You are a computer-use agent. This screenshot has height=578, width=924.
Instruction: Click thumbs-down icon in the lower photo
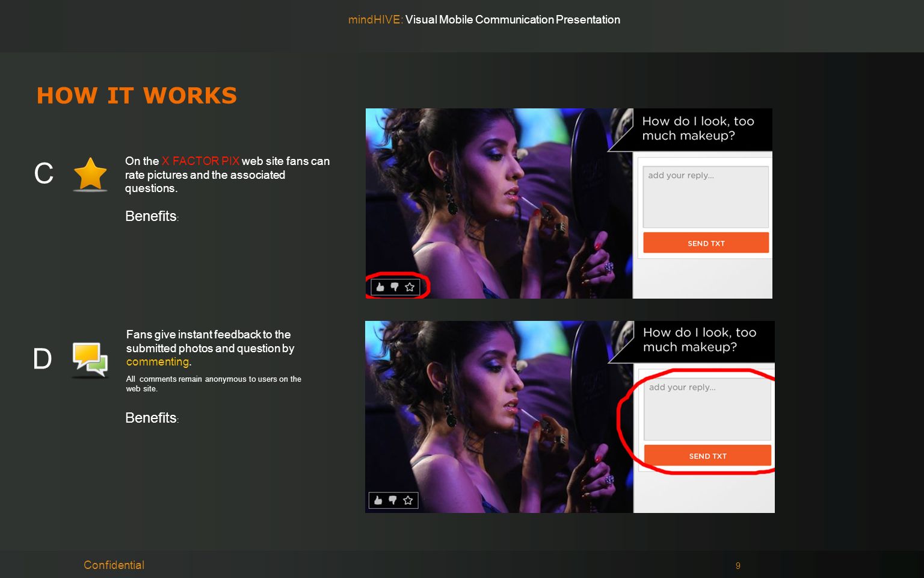tap(393, 500)
